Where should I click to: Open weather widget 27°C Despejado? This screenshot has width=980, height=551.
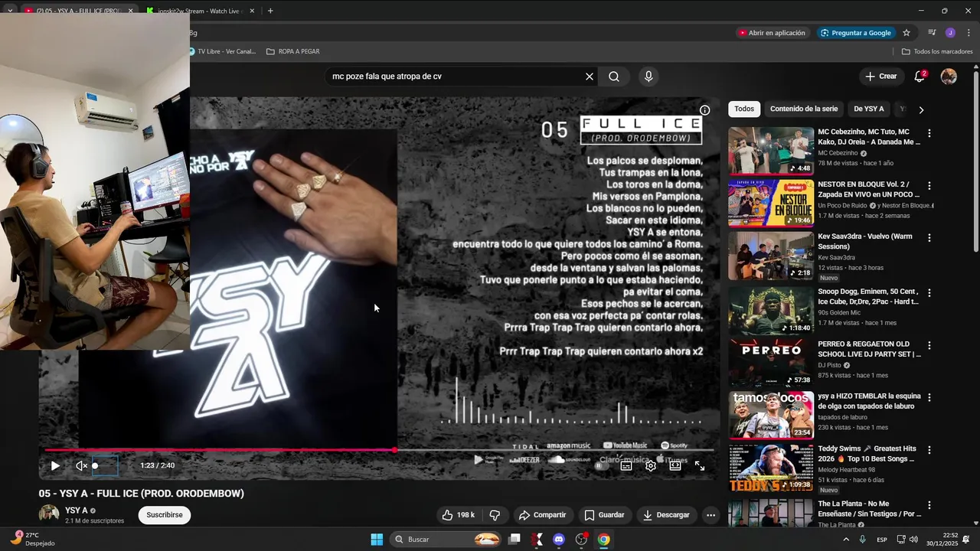[x=34, y=540]
